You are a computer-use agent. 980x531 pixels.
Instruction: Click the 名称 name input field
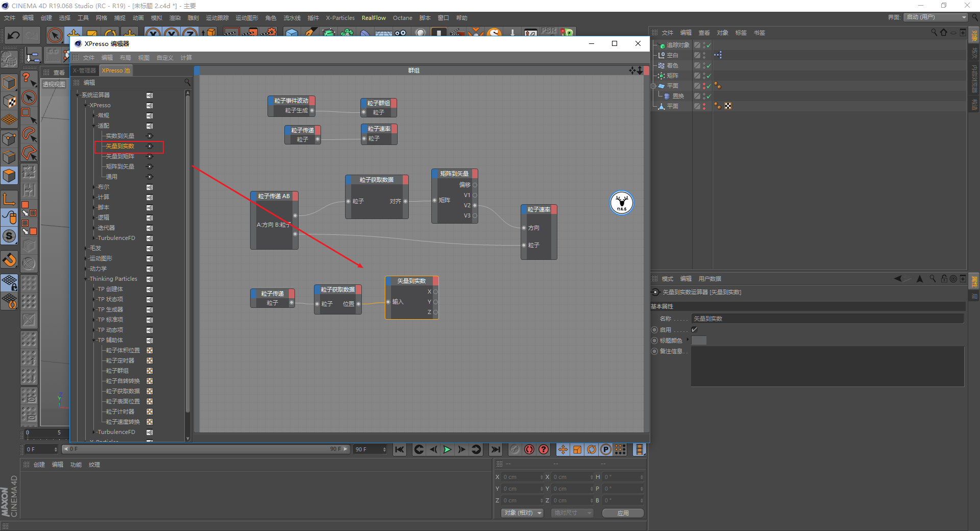point(827,319)
